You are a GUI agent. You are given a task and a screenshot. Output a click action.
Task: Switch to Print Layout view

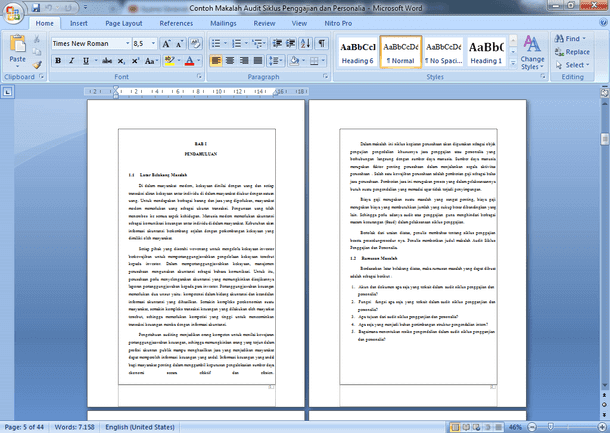[x=454, y=427]
